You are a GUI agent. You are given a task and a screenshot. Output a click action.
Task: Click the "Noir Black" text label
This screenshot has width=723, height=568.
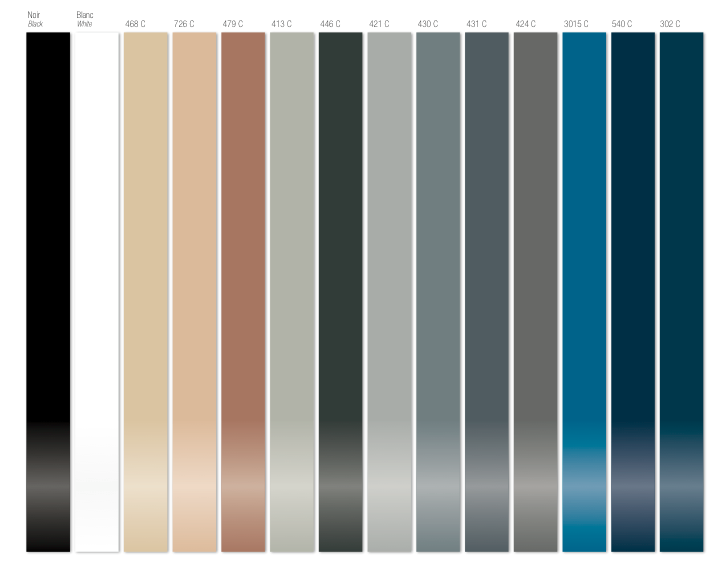click(x=34, y=19)
